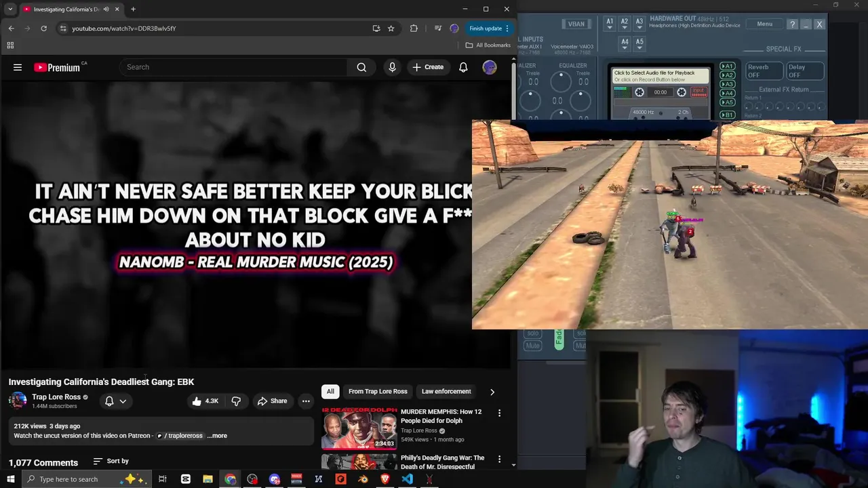Go back in Chrome browser
The image size is (868, 488).
click(x=11, y=28)
